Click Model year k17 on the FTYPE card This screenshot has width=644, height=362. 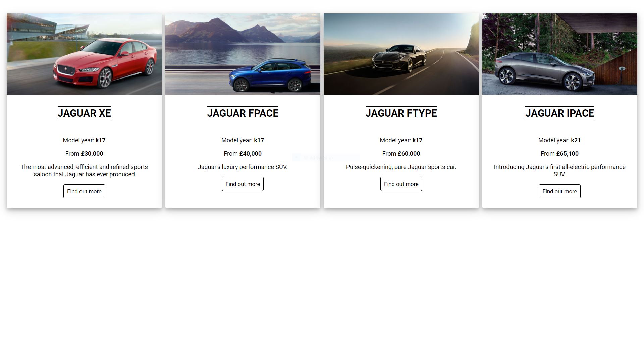pyautogui.click(x=401, y=140)
